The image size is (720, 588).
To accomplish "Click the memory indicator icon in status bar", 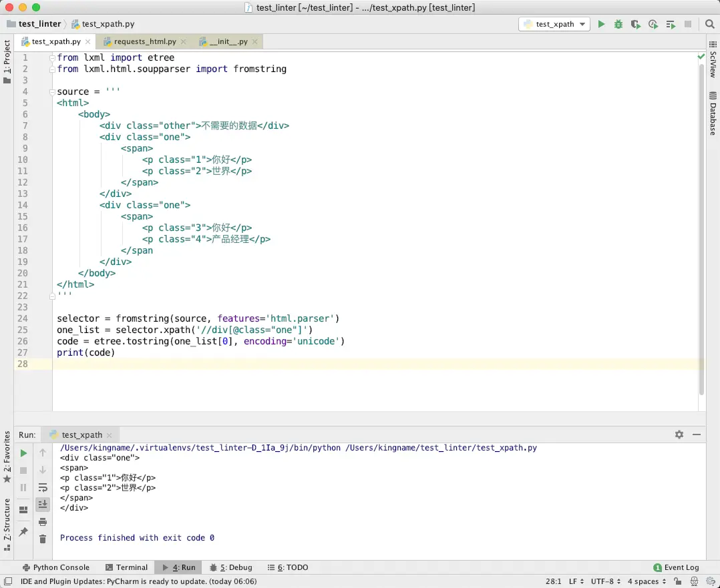I will click(x=711, y=581).
